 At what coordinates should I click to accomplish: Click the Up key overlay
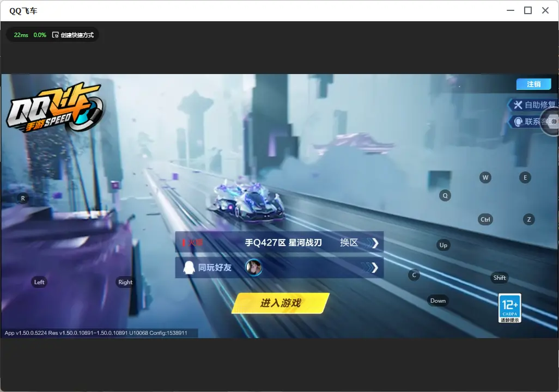(x=443, y=245)
